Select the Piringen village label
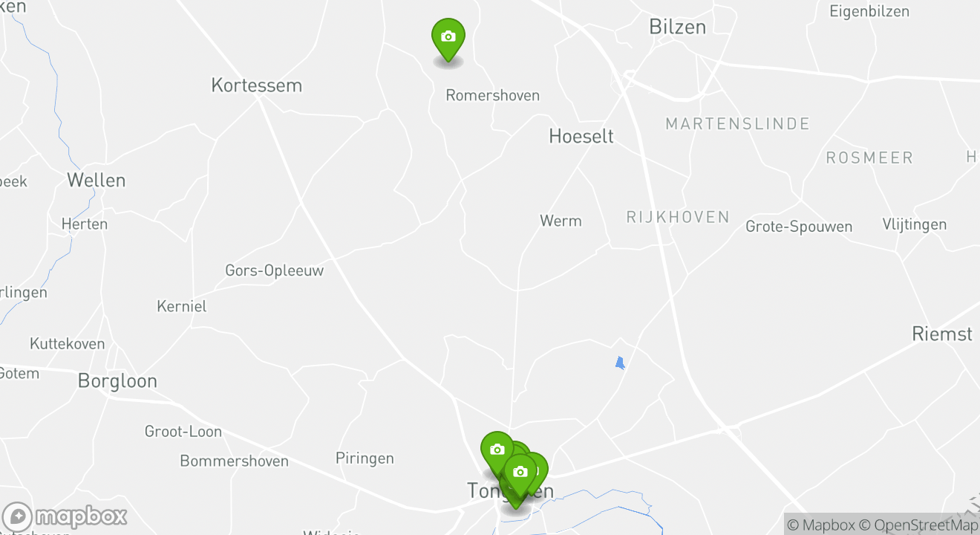980x535 pixels. click(365, 458)
